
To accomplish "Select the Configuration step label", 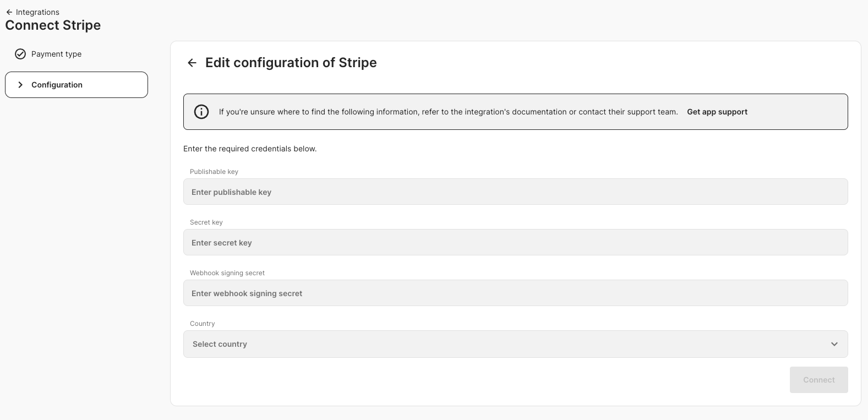I will coord(57,85).
